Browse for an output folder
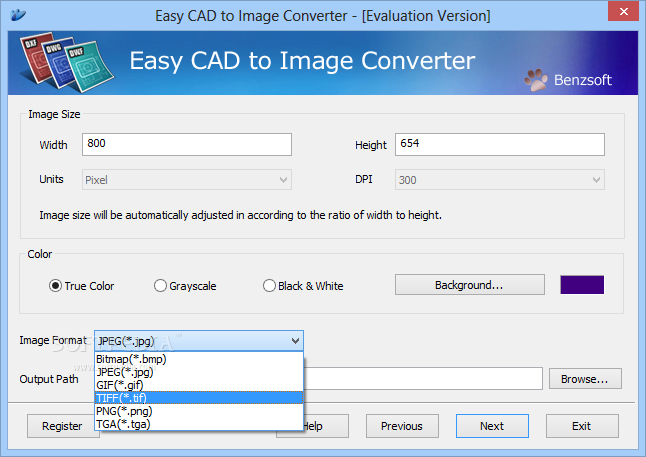The height and width of the screenshot is (457, 646). click(585, 379)
